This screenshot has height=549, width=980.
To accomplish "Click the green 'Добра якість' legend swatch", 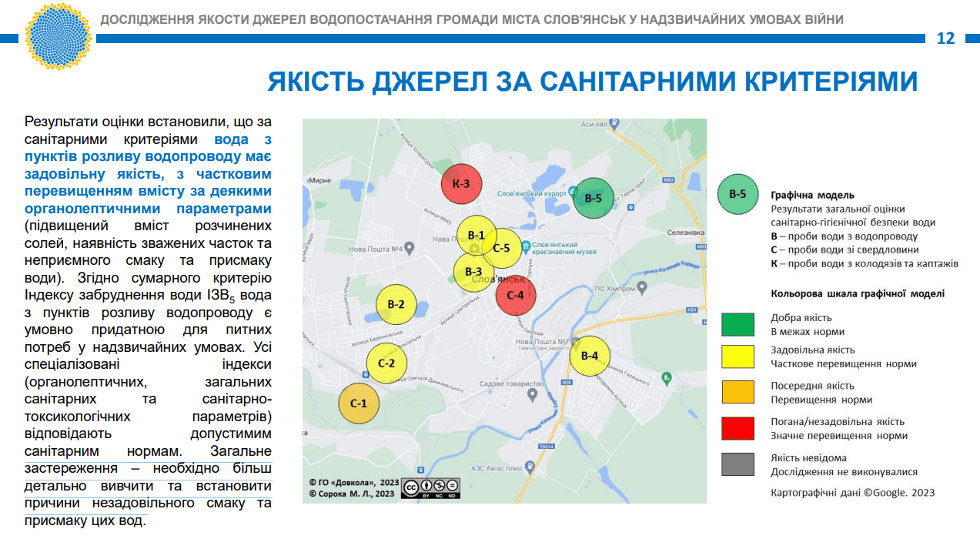I will click(738, 324).
